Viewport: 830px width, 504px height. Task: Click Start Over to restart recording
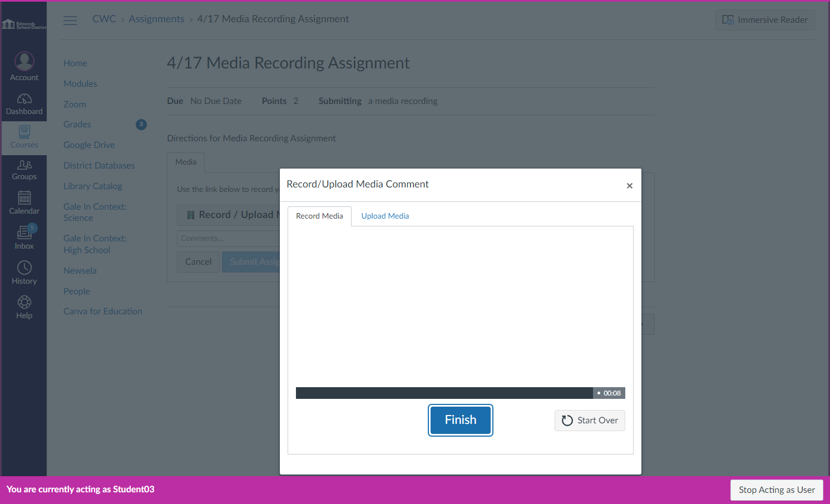tap(590, 421)
